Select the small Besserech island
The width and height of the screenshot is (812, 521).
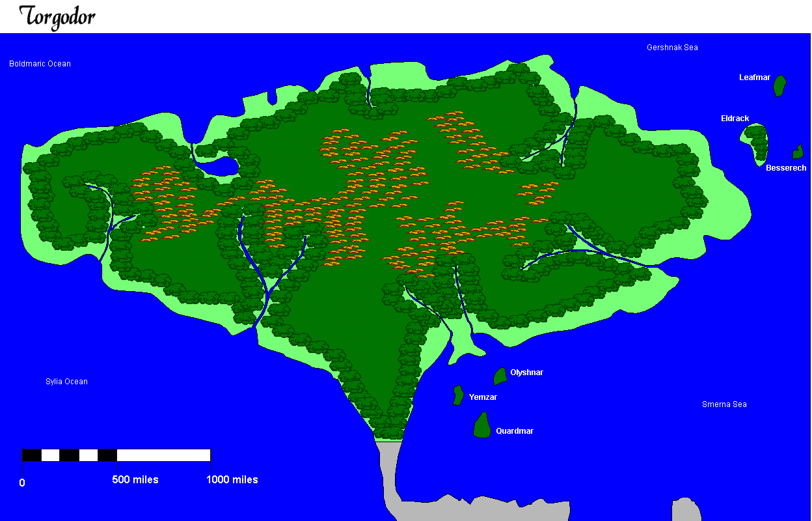point(798,152)
